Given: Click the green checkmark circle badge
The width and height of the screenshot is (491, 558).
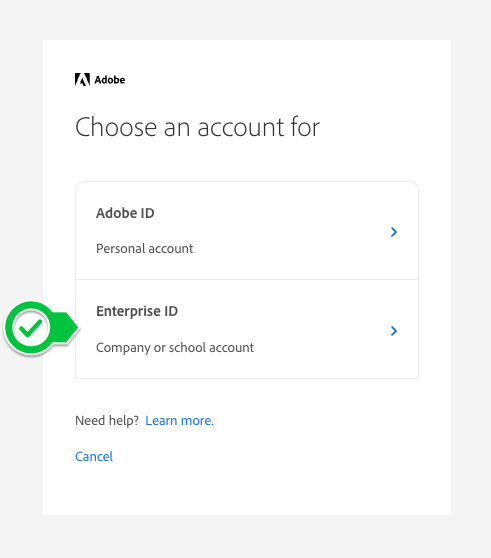Looking at the screenshot, I should [x=31, y=328].
